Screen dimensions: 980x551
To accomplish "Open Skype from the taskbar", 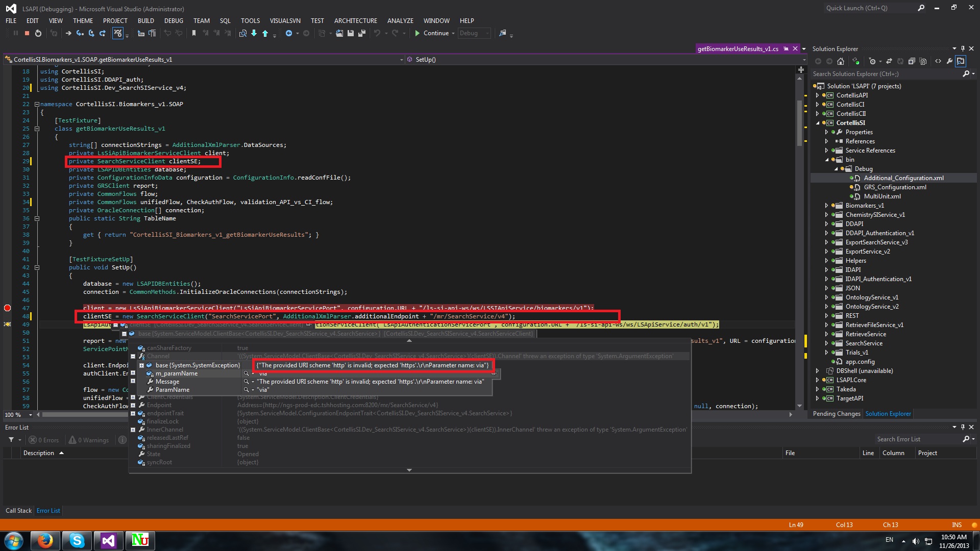I will point(77,540).
